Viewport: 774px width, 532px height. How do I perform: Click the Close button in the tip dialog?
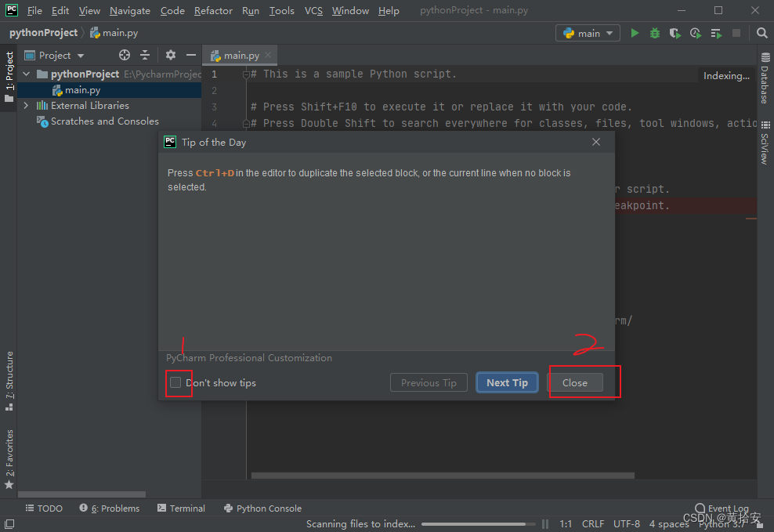pyautogui.click(x=574, y=382)
